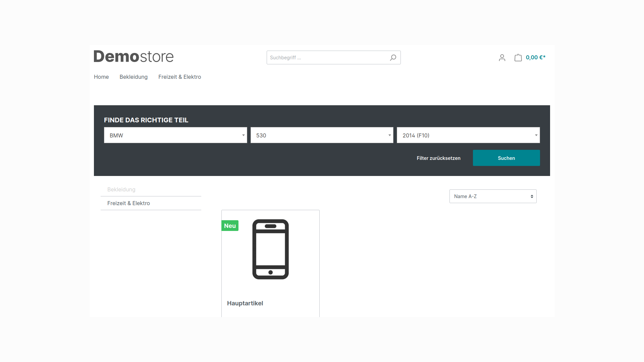The image size is (644, 362).
Task: Open the Name A-Z sorting dropdown
Action: tap(493, 196)
